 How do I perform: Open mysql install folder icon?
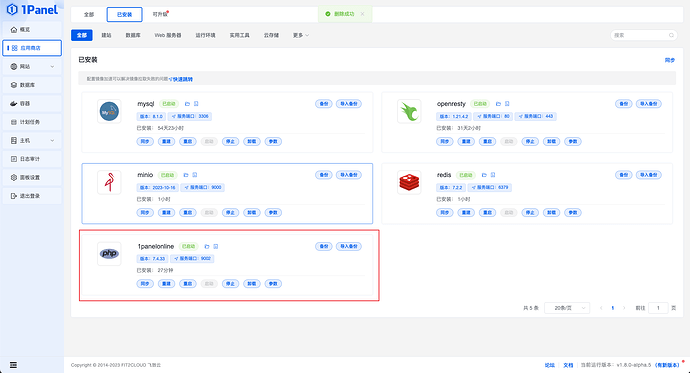187,104
